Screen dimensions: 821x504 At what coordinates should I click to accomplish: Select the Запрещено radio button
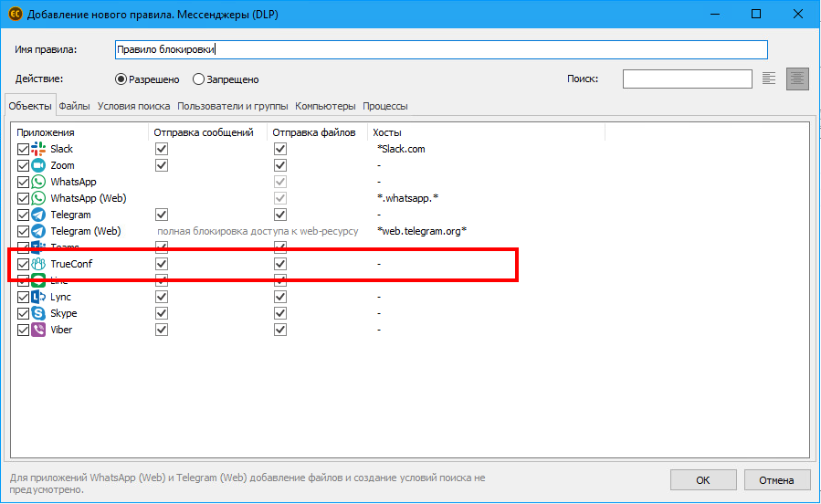point(198,79)
